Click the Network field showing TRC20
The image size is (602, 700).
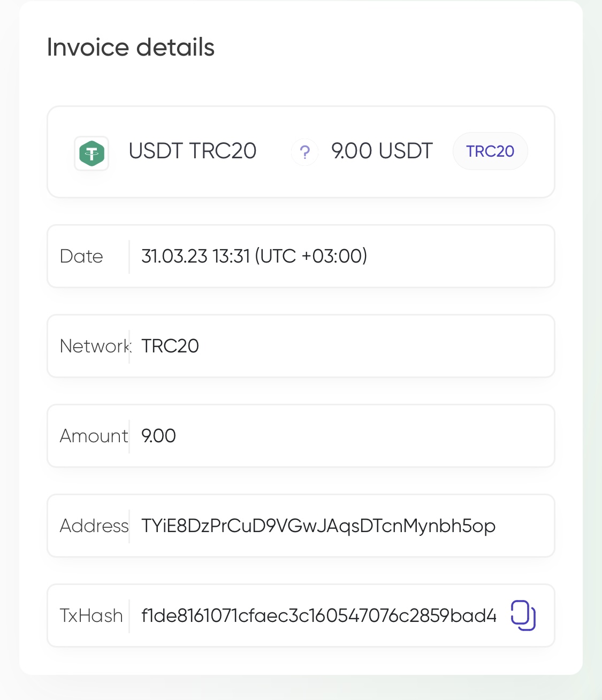(x=301, y=346)
